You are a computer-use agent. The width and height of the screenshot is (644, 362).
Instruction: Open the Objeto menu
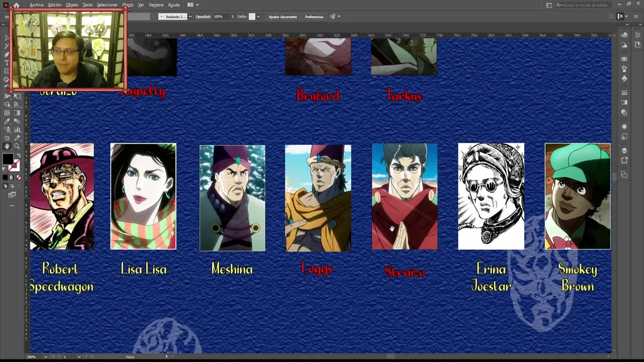click(72, 5)
